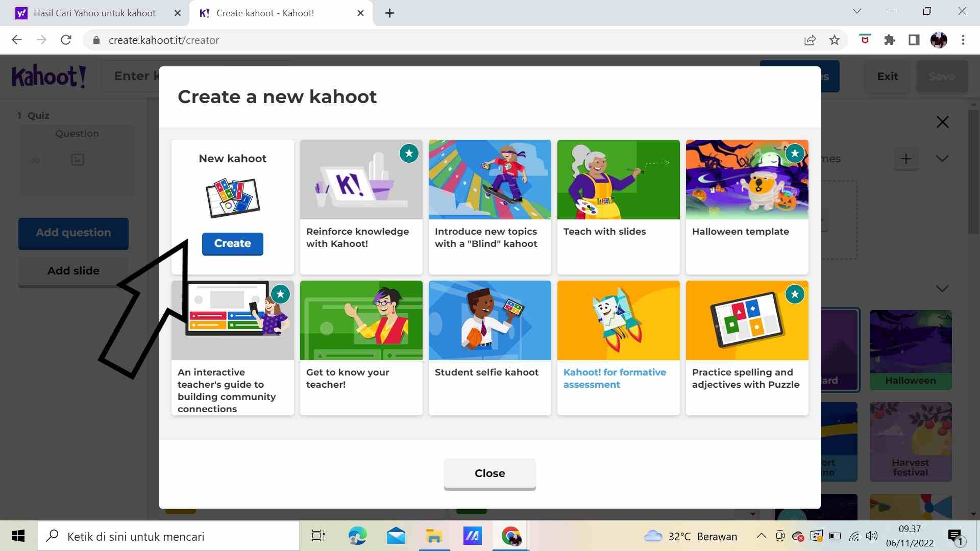Open the Chrome three-dot menu
980x551 pixels.
tap(963, 40)
